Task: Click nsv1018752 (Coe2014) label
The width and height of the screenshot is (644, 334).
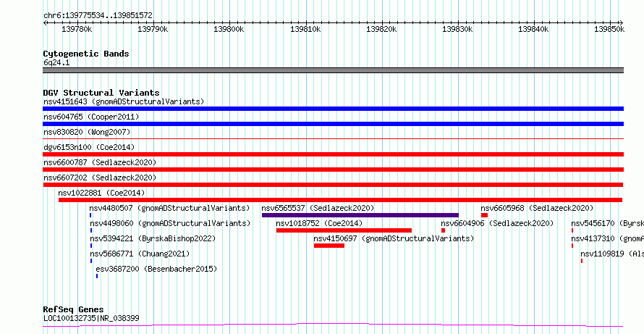Action: pyautogui.click(x=319, y=223)
